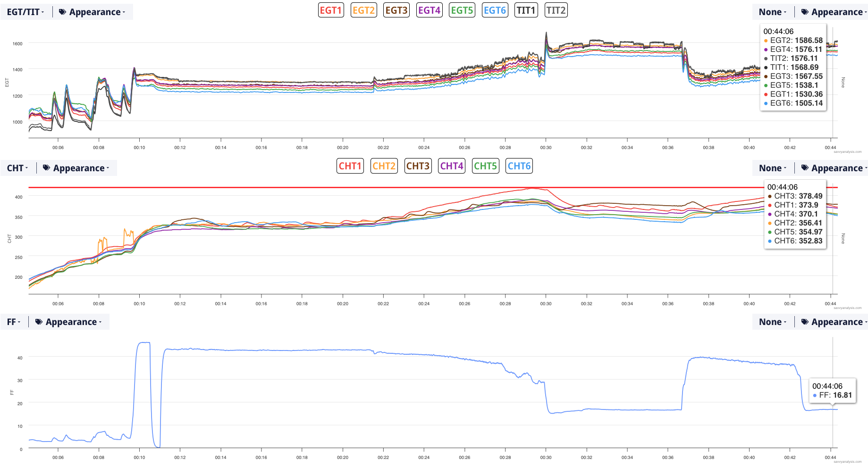Click tag icon beside top-left Appearance
Image resolution: width=868 pixels, height=467 pixels.
[x=62, y=12]
